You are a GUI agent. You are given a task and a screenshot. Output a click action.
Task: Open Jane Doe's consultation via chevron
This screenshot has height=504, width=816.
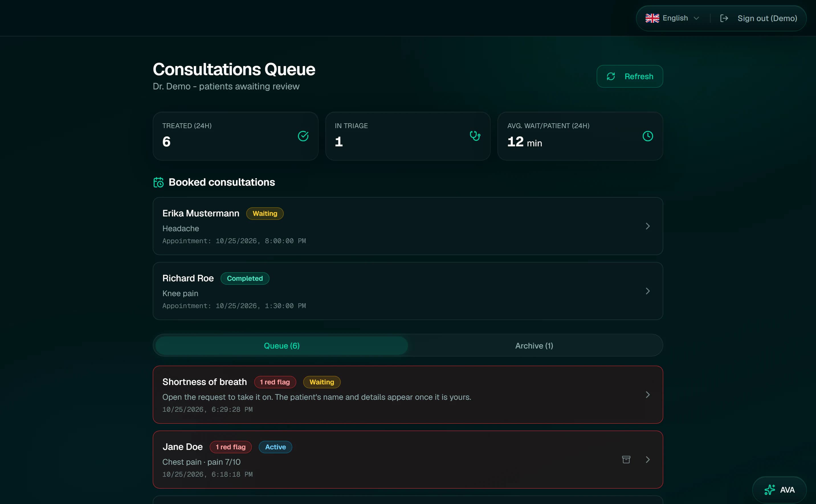coord(647,460)
